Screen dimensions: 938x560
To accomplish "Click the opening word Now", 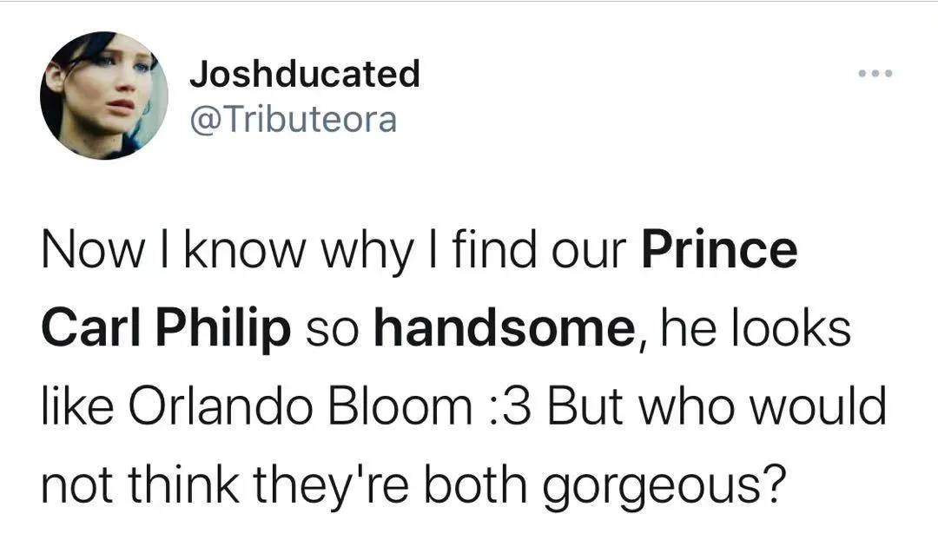I will click(x=93, y=250).
